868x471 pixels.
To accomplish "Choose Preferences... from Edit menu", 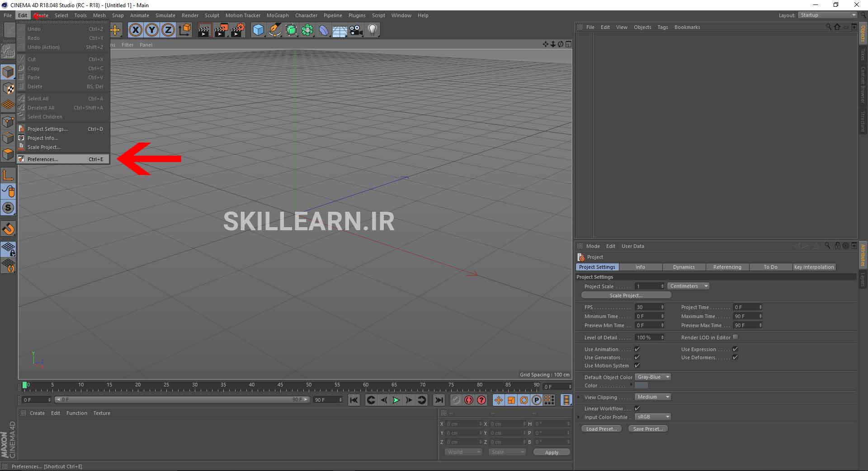I will click(x=63, y=159).
